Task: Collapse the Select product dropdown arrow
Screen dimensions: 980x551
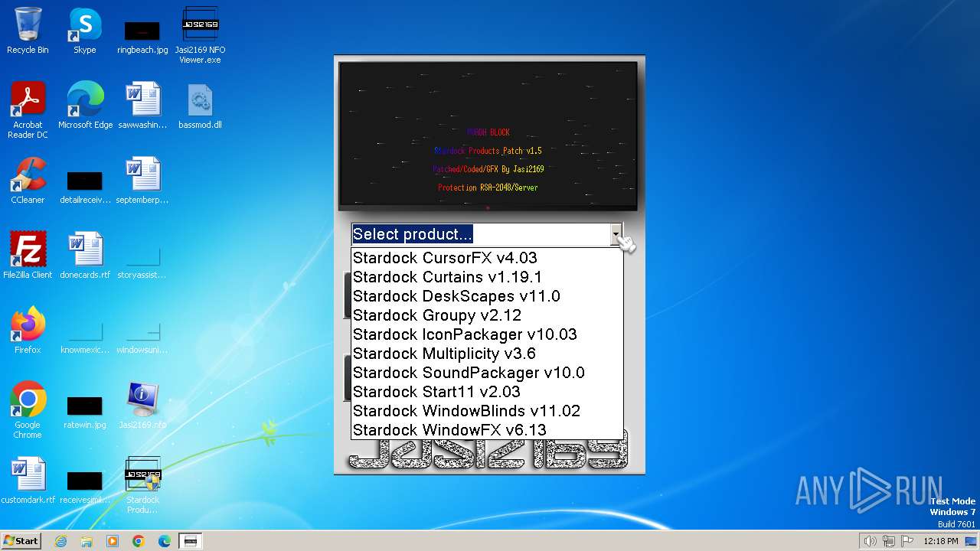Action: [616, 234]
